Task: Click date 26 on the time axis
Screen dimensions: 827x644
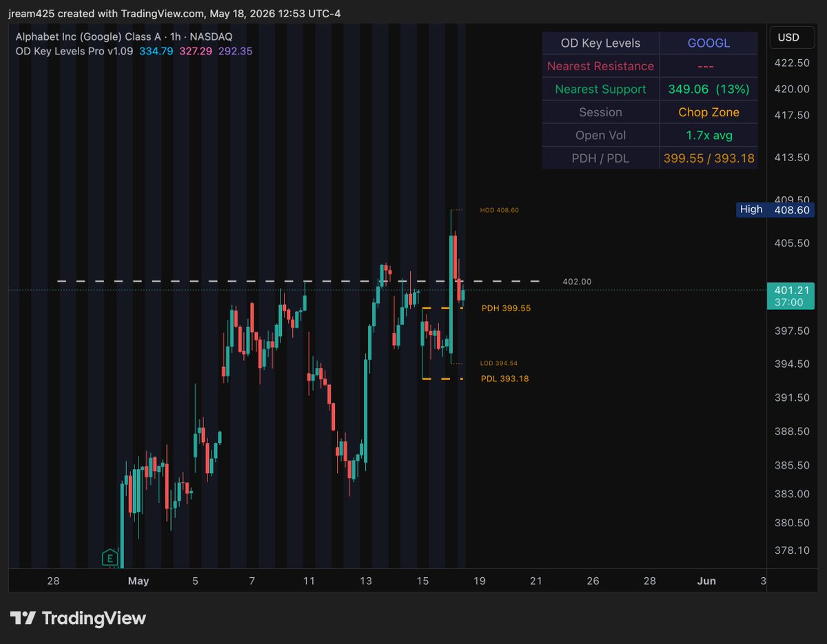Action: pyautogui.click(x=593, y=581)
